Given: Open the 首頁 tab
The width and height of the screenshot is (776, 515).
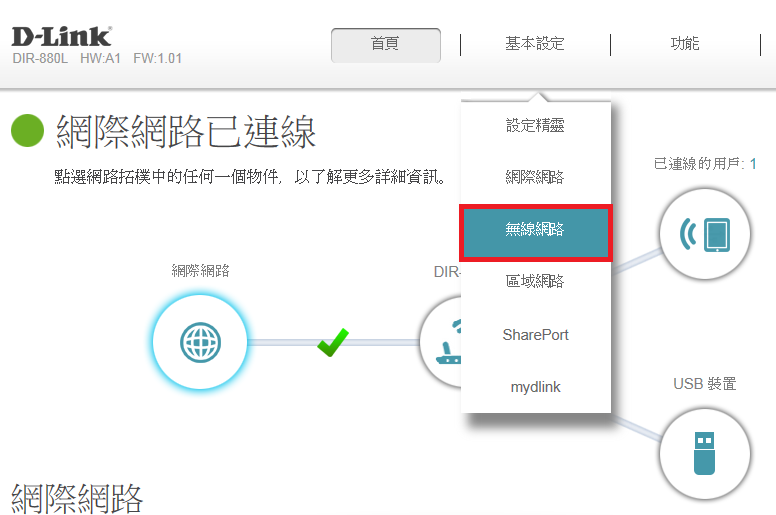Looking at the screenshot, I should coord(385,44).
